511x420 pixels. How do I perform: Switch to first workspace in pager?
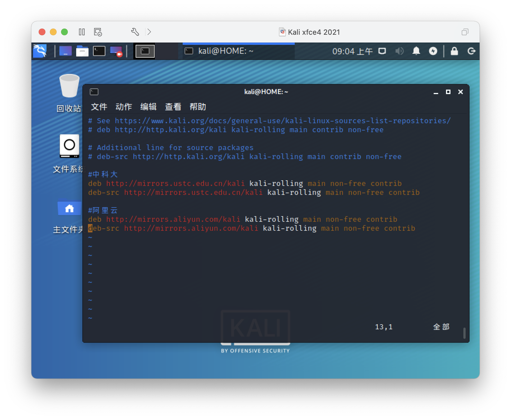pyautogui.click(x=145, y=51)
